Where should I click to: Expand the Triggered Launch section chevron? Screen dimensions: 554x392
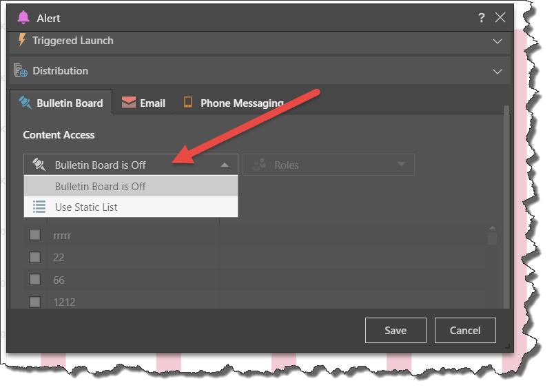[497, 41]
